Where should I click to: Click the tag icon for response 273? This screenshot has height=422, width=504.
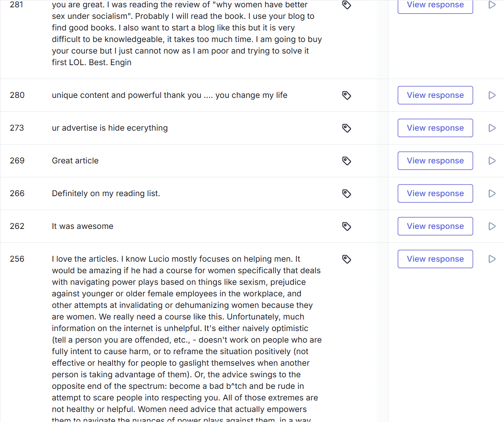pos(346,128)
